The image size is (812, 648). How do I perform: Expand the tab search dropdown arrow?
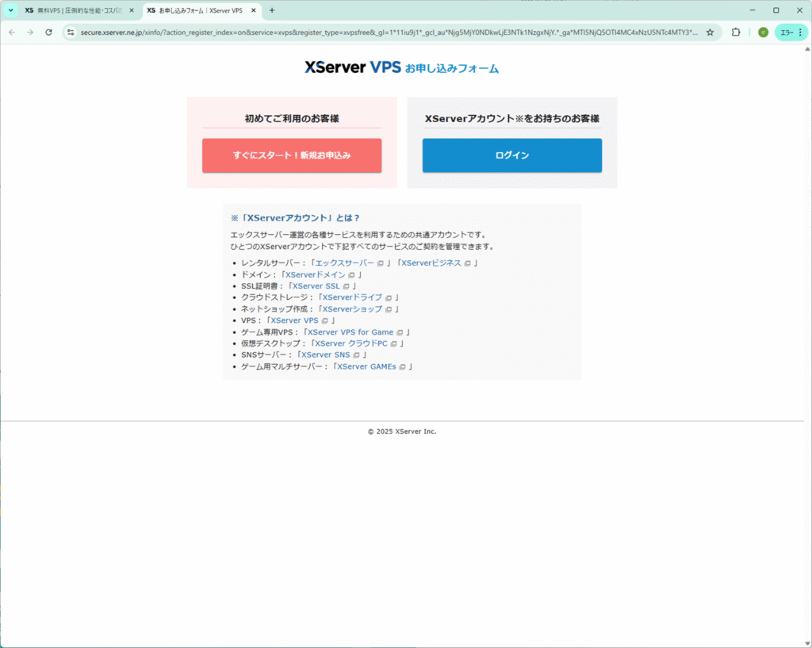pyautogui.click(x=11, y=10)
